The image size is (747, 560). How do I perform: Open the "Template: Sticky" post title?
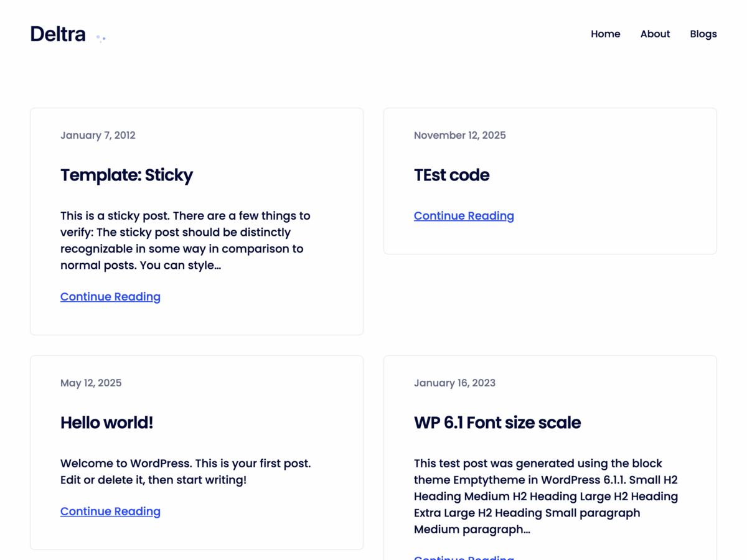(126, 175)
